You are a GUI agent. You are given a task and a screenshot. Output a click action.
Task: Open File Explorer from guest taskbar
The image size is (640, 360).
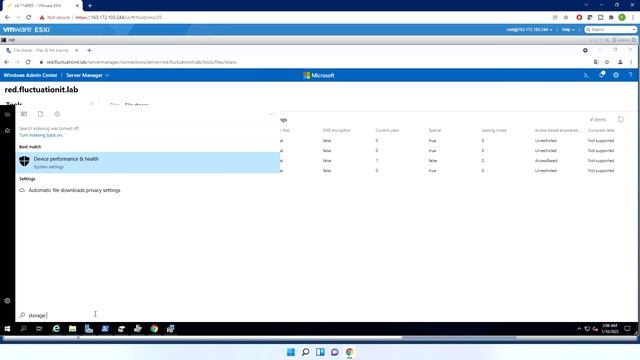point(73,329)
